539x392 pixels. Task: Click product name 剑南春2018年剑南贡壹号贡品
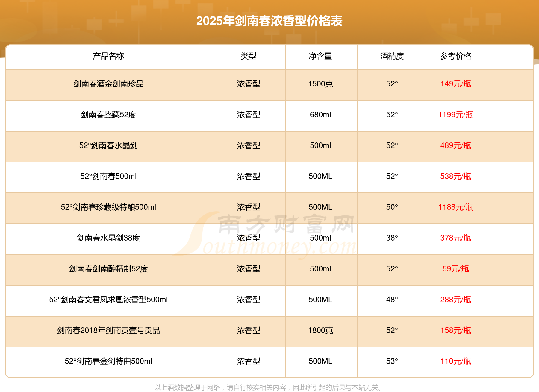click(108, 330)
